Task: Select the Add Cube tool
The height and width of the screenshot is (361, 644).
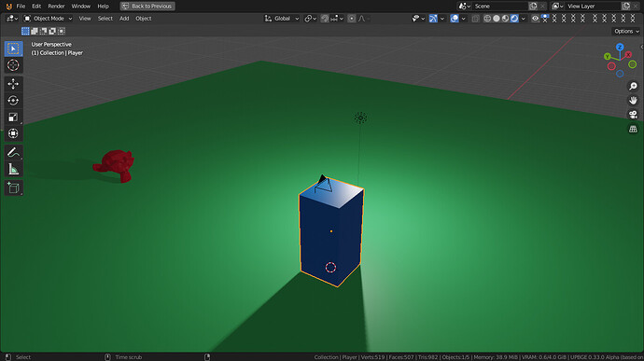Action: click(x=13, y=187)
